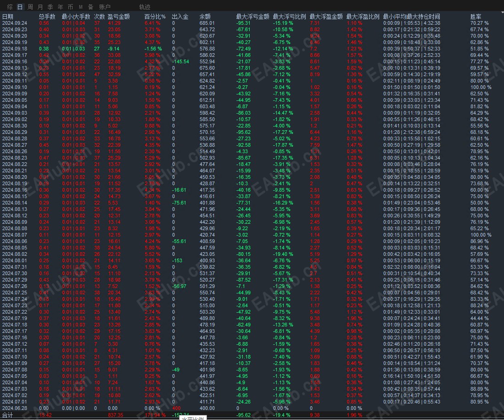Image resolution: width=504 pixels, height=420 pixels.
Task: Click the 最小|平均|最大持仓时间 header
Action: tap(411, 17)
